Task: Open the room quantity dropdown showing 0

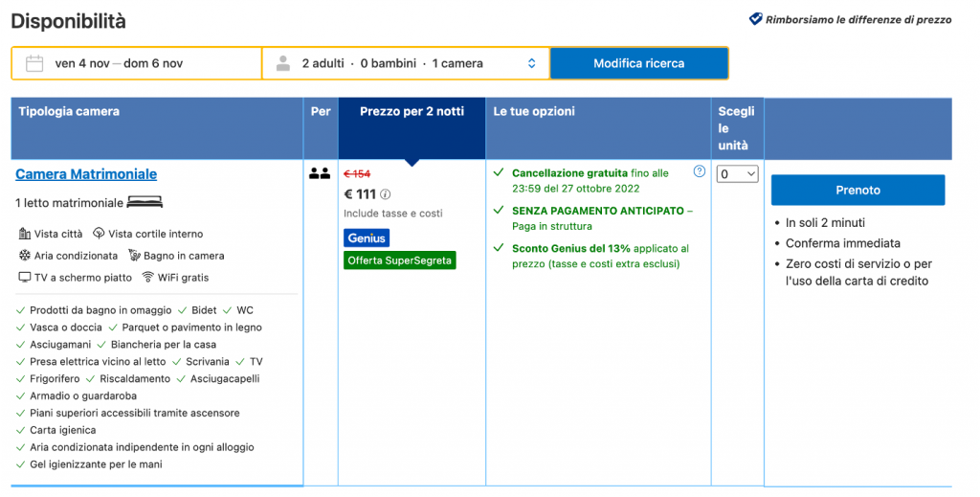Action: pyautogui.click(x=737, y=174)
